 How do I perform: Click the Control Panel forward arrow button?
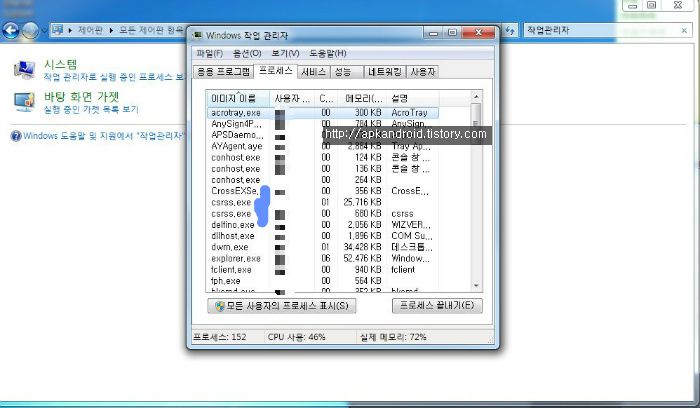(x=30, y=31)
